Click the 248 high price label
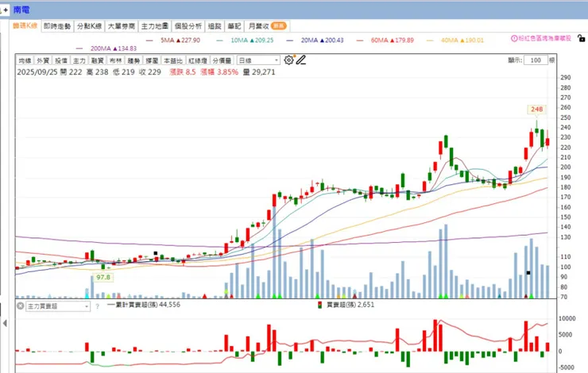Screen dimensions: 588x373 pos(536,109)
